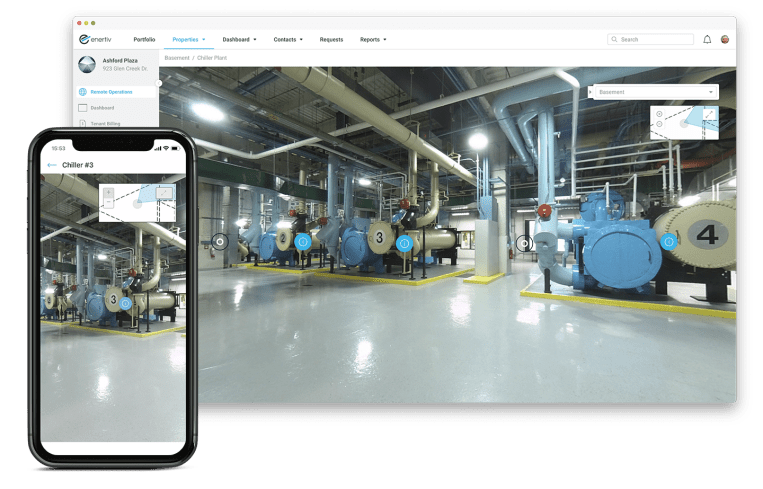This screenshot has height=489, width=763.
Task: Click the leftmost blue info hotspot
Action: coord(302,242)
